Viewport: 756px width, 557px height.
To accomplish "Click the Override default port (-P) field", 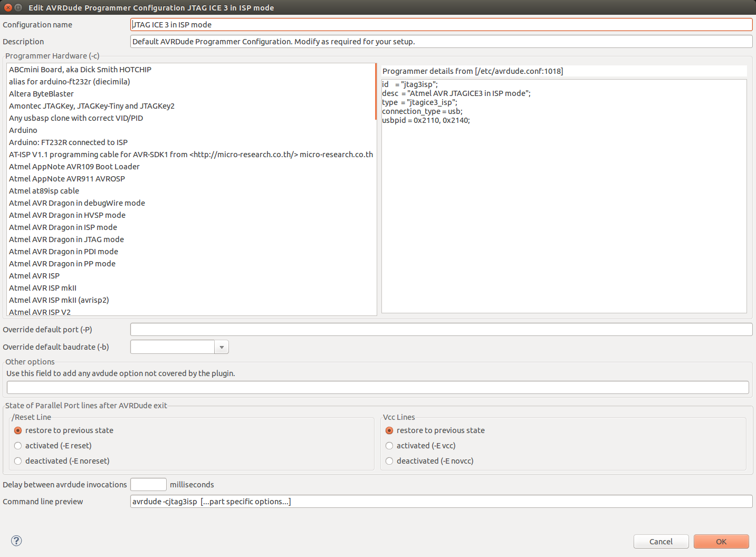I will [441, 330].
